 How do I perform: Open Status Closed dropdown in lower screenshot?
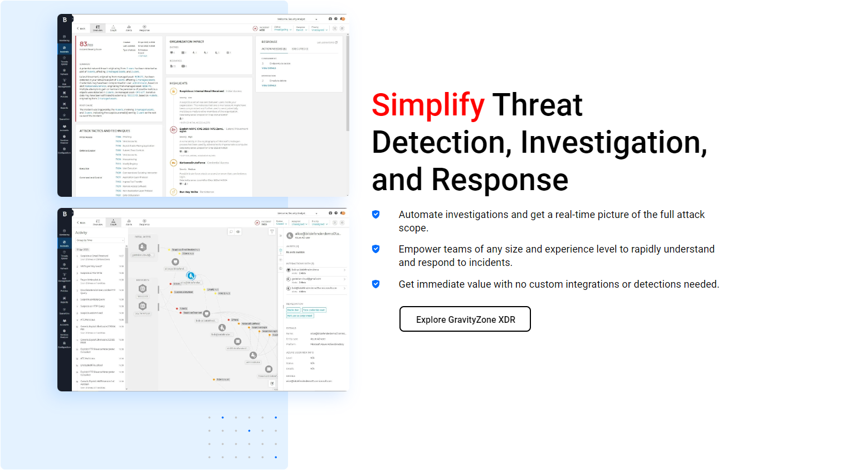[x=281, y=222]
